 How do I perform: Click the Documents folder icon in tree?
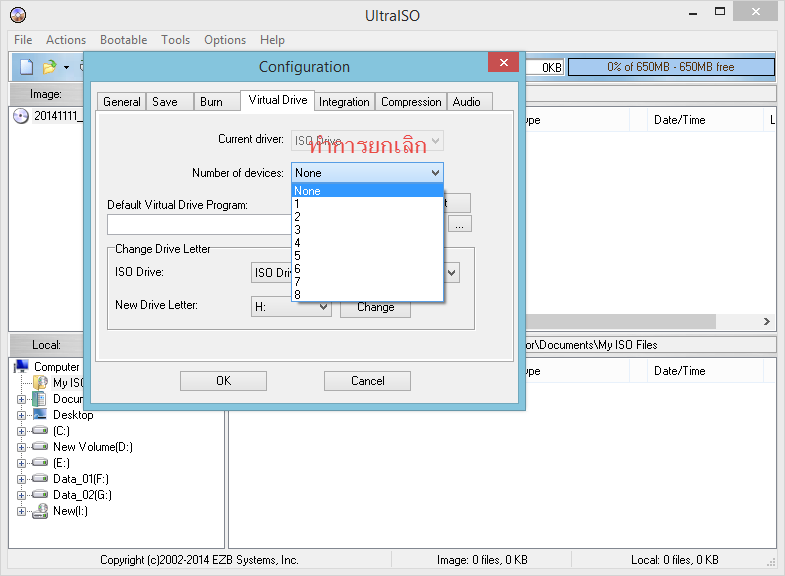click(40, 399)
